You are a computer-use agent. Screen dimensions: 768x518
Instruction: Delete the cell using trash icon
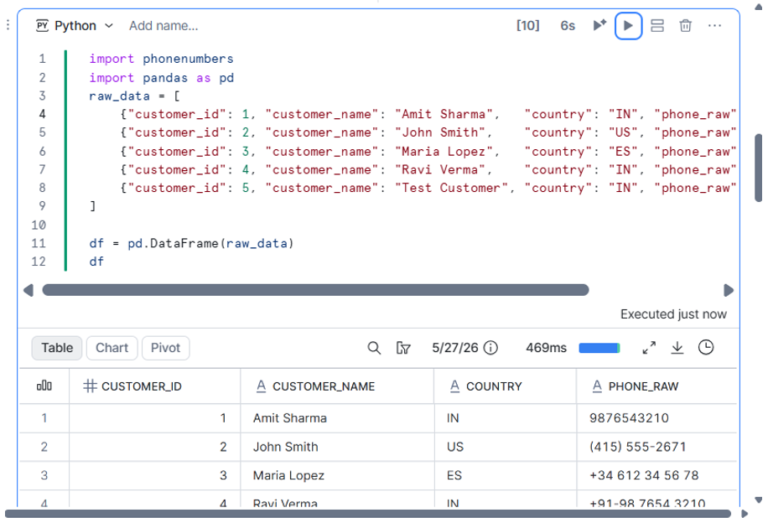685,25
